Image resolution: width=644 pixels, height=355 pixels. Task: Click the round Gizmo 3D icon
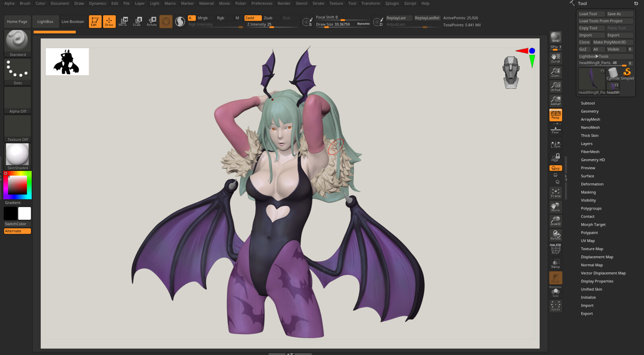point(166,21)
